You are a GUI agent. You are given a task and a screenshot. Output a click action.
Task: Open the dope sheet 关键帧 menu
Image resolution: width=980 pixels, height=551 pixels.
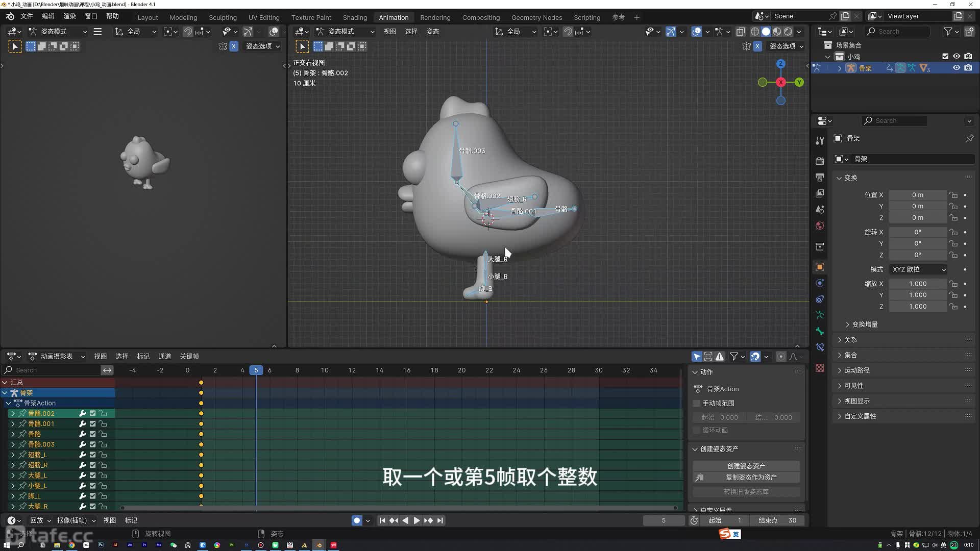click(x=189, y=357)
